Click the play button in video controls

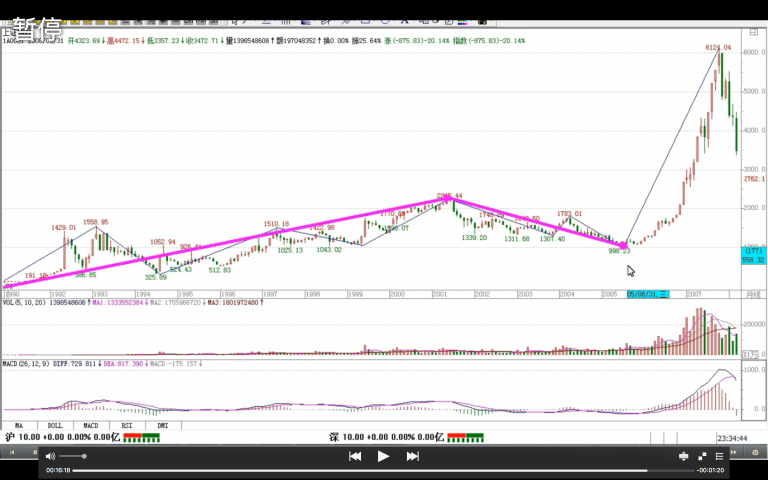pyautogui.click(x=383, y=456)
